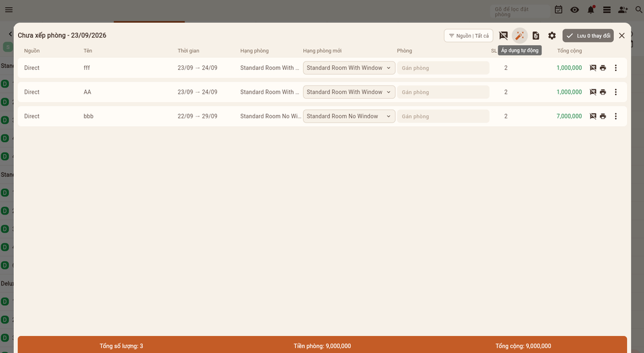The height and width of the screenshot is (353, 644).
Task: Click the Tổng cộng column header
Action: [570, 50]
